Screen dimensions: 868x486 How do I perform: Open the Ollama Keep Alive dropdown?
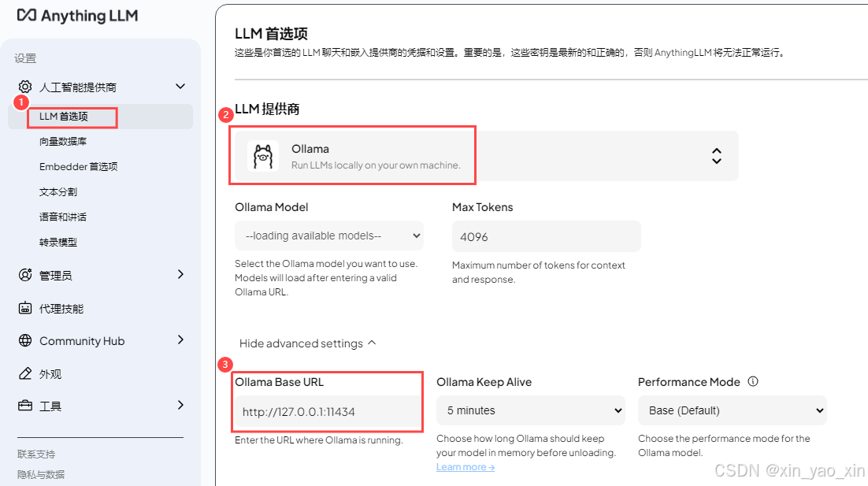[x=530, y=410]
